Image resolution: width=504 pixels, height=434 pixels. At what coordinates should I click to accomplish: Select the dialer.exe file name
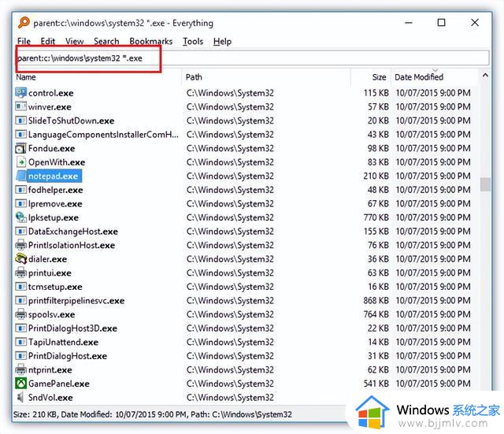pos(47,259)
